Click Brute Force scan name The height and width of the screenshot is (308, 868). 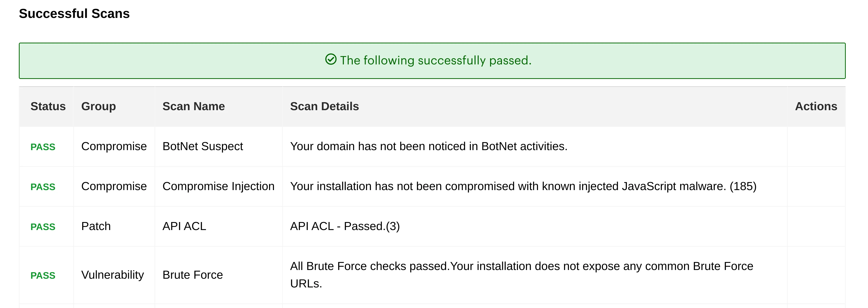192,275
